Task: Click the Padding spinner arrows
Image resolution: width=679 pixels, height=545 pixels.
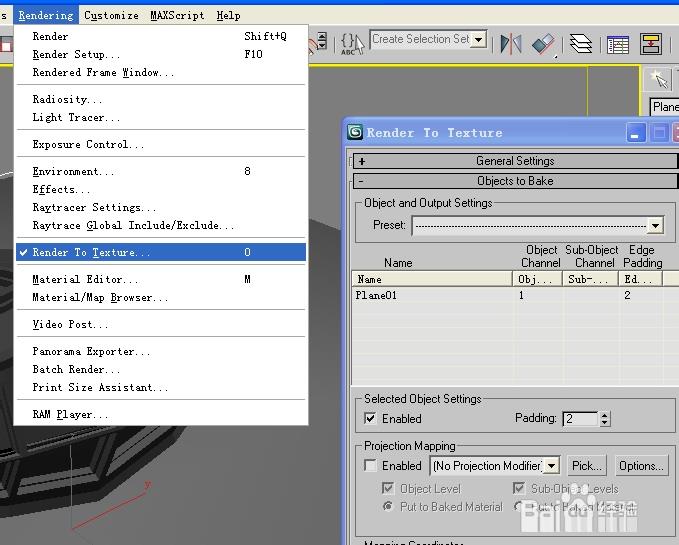Action: 605,419
